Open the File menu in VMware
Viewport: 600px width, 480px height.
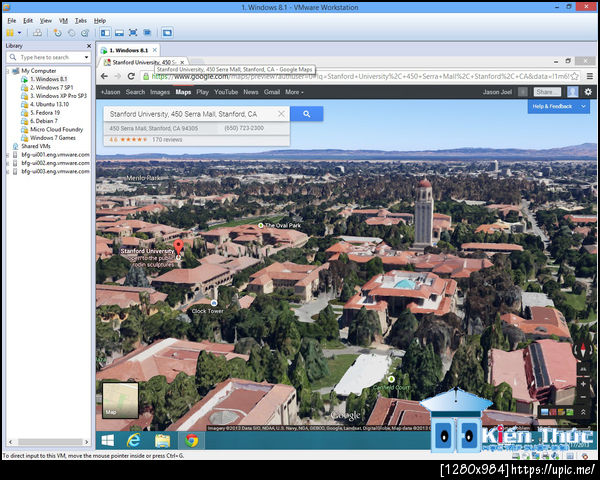12,21
